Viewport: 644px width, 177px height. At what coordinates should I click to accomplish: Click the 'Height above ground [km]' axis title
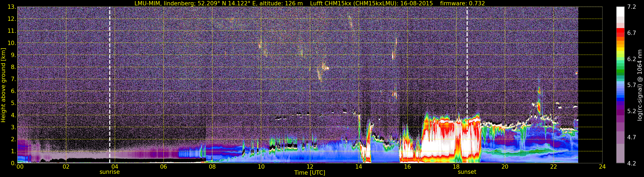(3, 85)
